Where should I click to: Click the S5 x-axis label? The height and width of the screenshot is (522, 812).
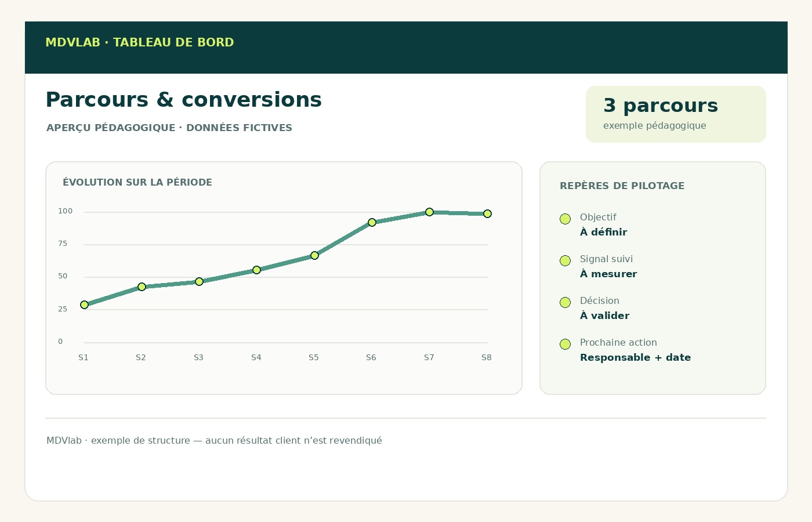click(x=314, y=357)
